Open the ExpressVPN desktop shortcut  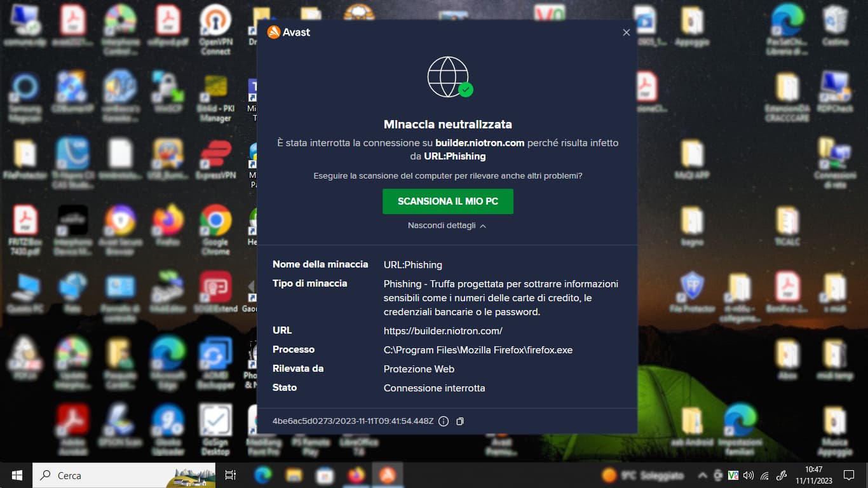[x=215, y=159]
